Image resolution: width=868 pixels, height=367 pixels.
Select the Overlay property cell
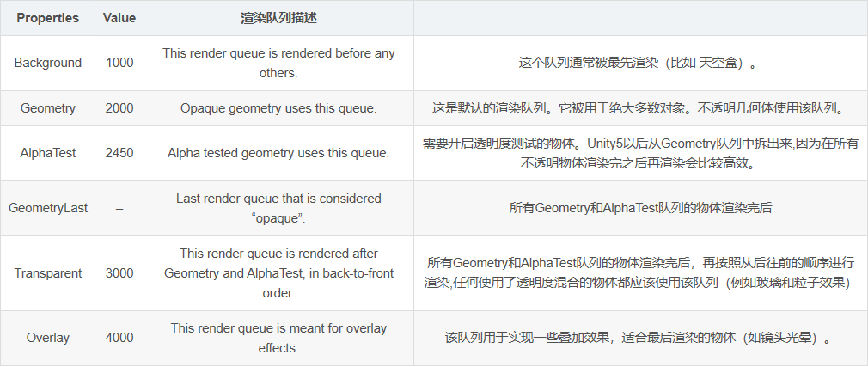click(x=47, y=339)
